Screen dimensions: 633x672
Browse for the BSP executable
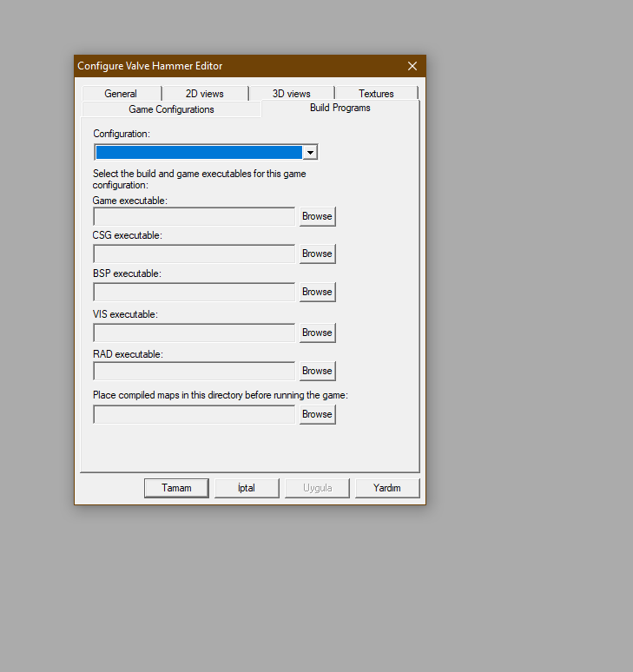(x=317, y=292)
